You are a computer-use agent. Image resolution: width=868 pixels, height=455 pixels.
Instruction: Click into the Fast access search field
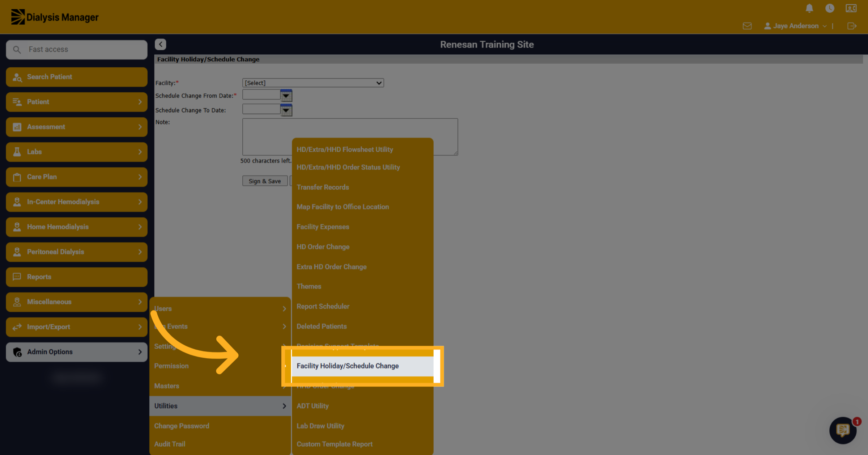tap(77, 50)
